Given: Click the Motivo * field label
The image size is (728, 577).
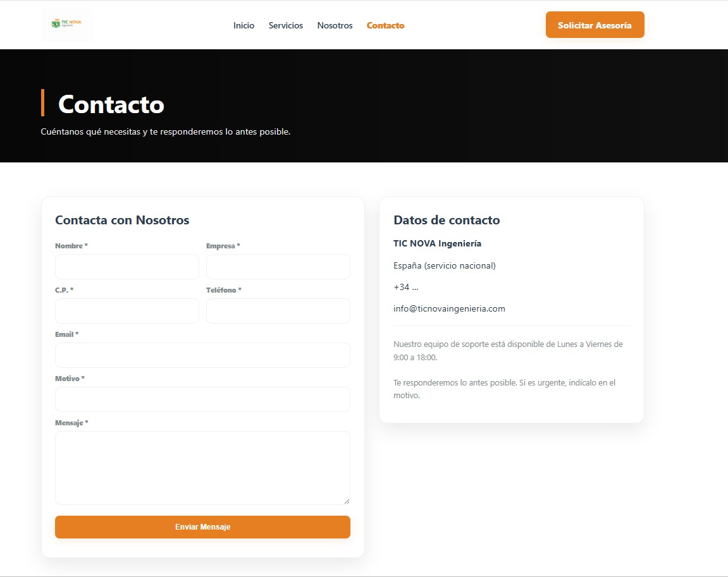Looking at the screenshot, I should tap(70, 379).
